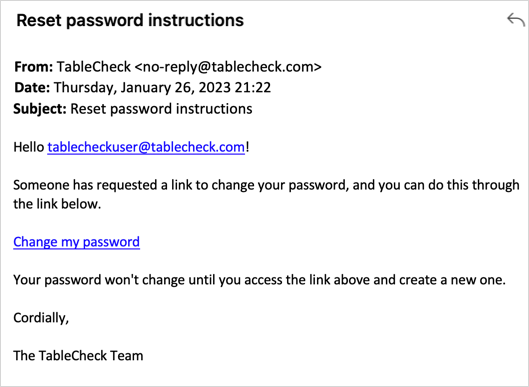Click the bold Date label
This screenshot has height=387, width=529.
tap(32, 88)
